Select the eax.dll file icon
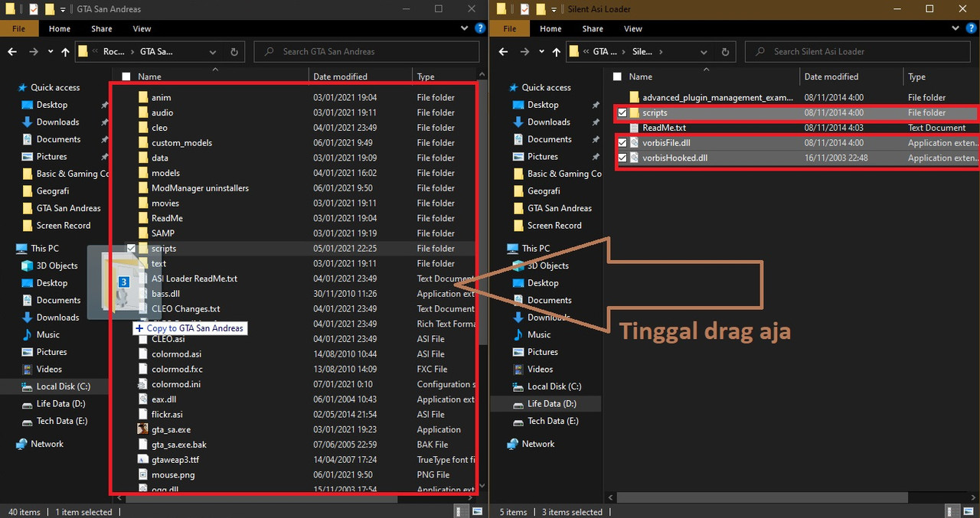The height and width of the screenshot is (518, 980). coord(143,399)
